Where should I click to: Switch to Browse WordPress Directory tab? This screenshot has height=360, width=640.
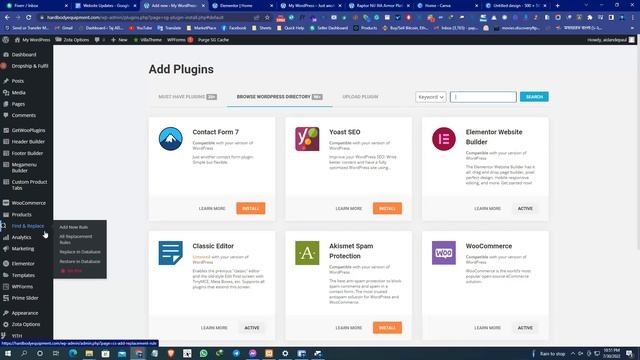[x=280, y=97]
